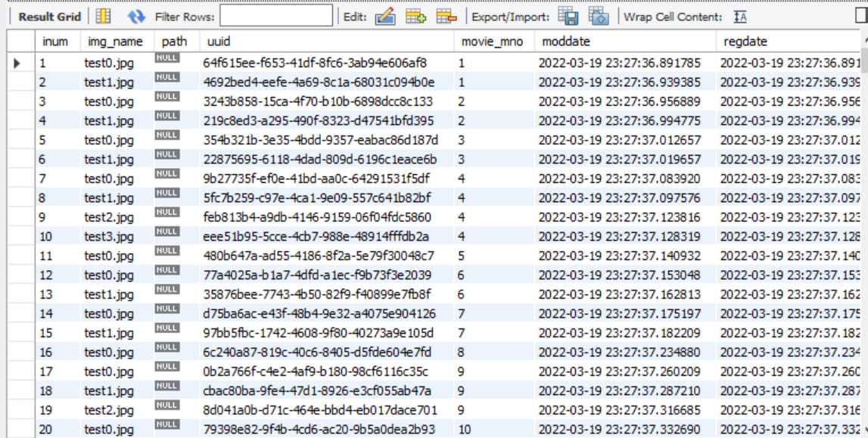Click uuid cell 77a4025a-b1a7-4dfd-a1ec-f9b73f3e2039
This screenshot has height=438, width=868.
(327, 275)
